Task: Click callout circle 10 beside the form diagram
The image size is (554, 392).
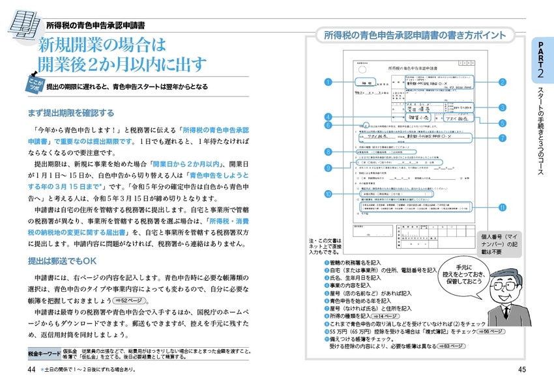Action: click(328, 193)
